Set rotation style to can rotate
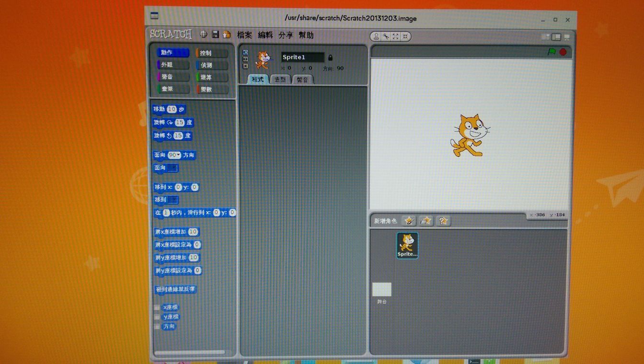 pos(245,52)
